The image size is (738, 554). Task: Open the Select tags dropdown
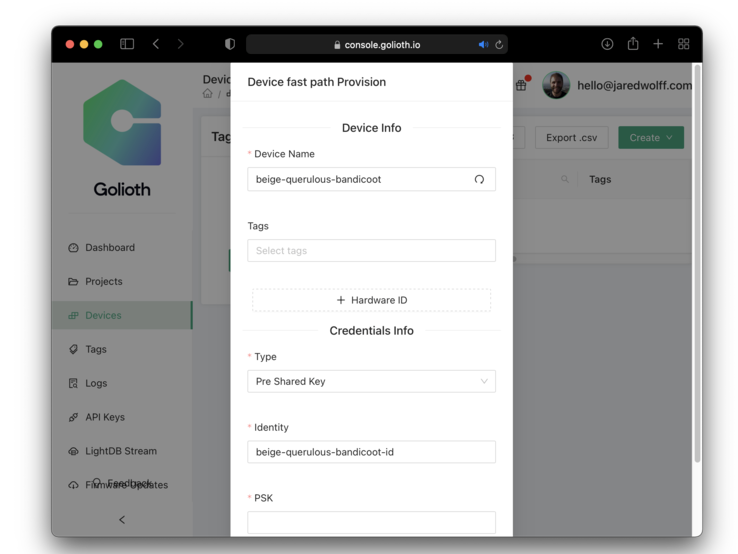(371, 251)
